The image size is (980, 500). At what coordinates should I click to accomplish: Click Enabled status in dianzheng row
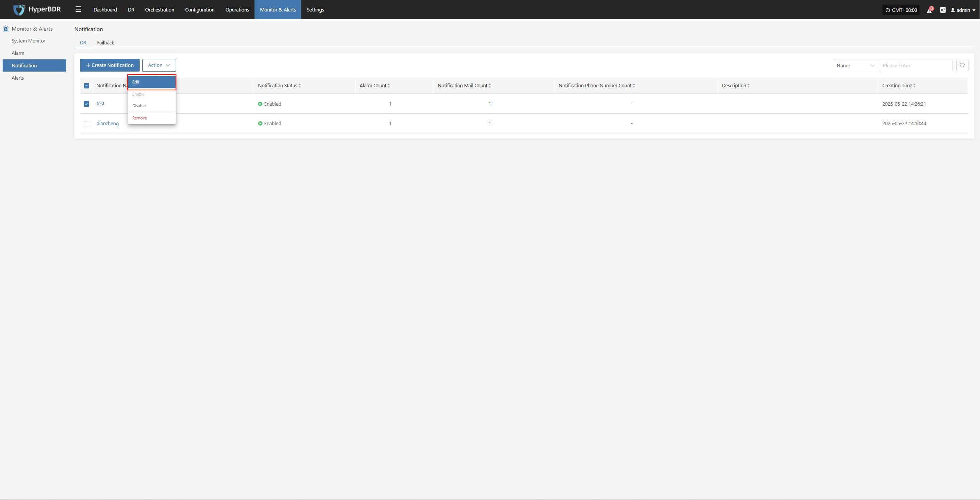coord(270,124)
